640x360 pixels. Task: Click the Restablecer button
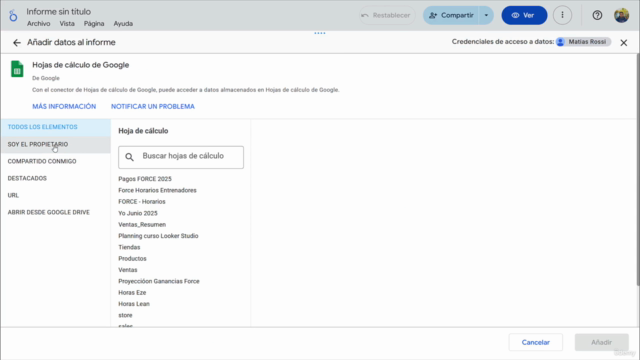click(x=387, y=16)
